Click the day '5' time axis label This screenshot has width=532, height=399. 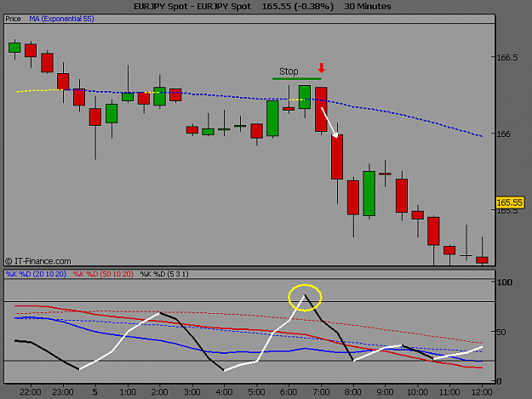95,392
